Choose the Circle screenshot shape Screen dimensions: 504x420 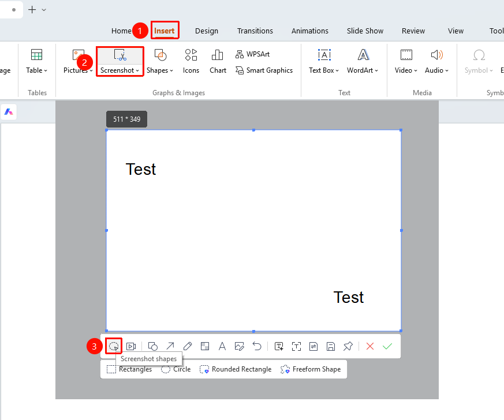(176, 369)
